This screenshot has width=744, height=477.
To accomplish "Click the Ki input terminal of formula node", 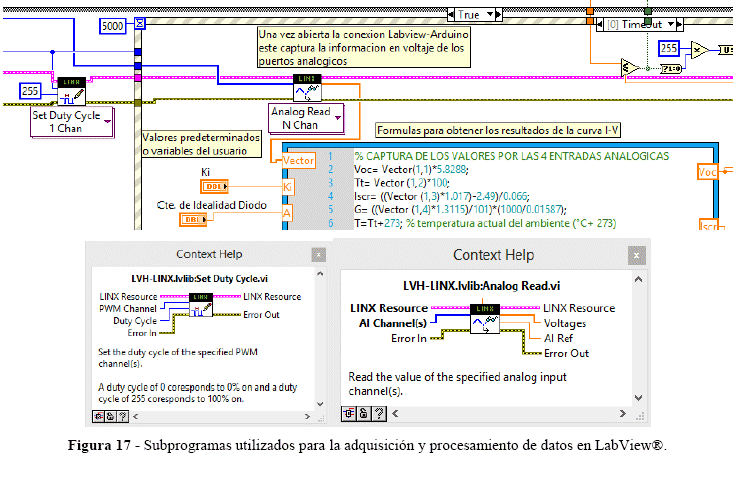I will (288, 187).
